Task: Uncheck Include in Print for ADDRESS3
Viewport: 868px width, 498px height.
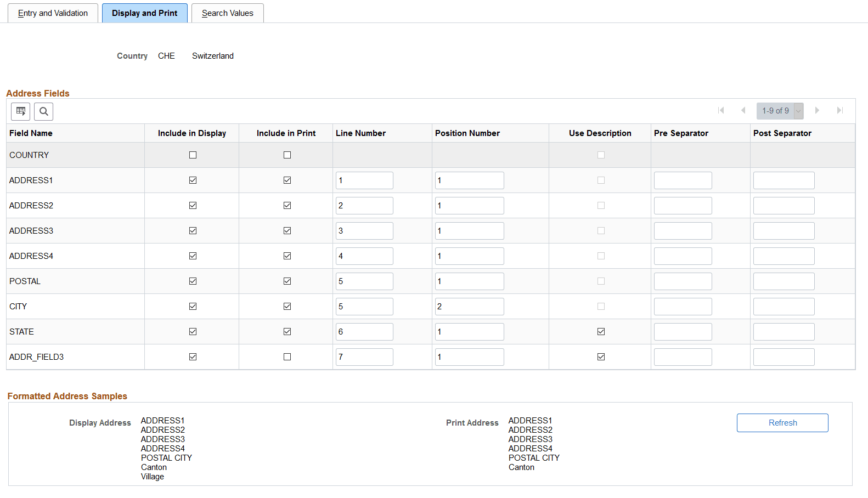Action: click(287, 231)
